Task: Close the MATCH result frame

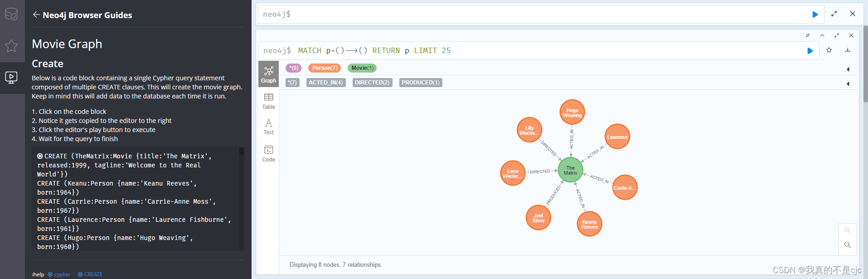Action: point(851,35)
